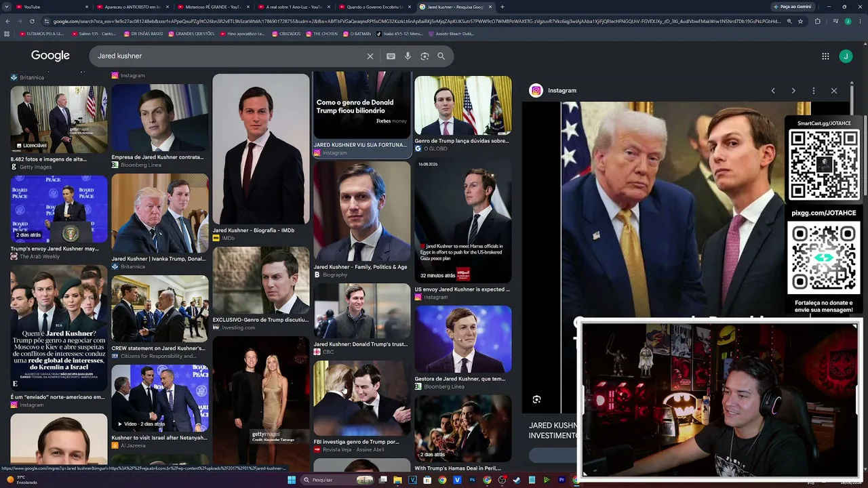Click 'CREW statement on Jared Kushner's' caption

pyautogui.click(x=158, y=348)
